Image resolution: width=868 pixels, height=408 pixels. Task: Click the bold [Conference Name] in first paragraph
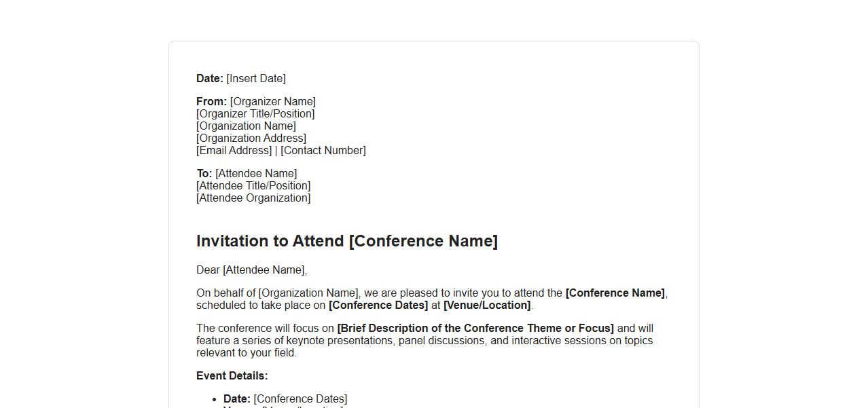615,293
